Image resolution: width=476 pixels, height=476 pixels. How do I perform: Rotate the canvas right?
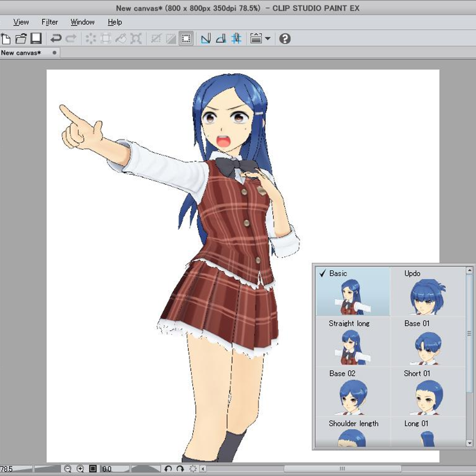tap(180, 469)
